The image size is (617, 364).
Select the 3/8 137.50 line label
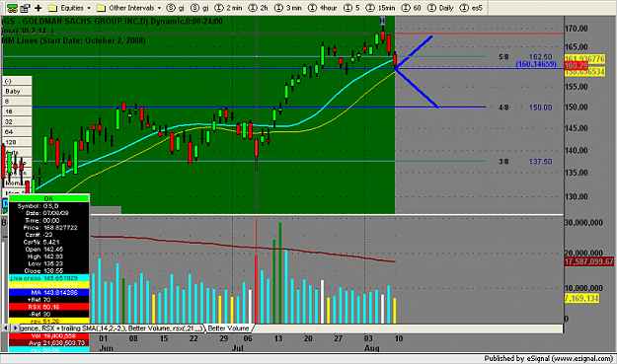pos(525,162)
